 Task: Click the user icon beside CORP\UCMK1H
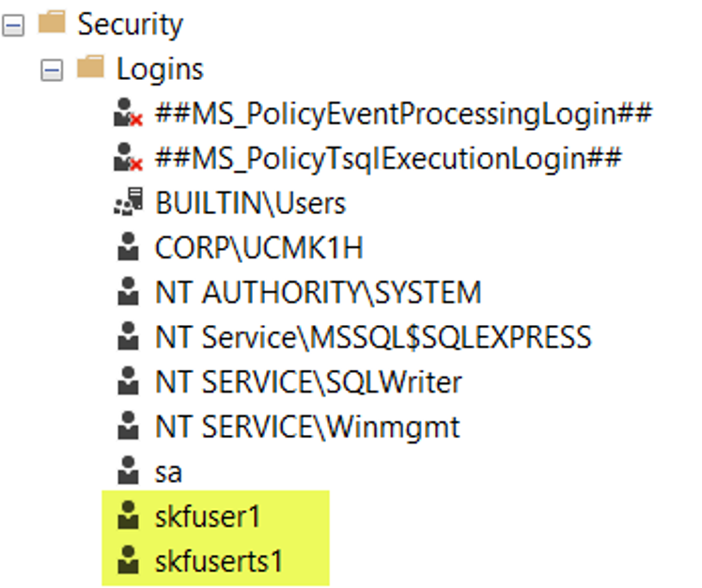(x=128, y=247)
